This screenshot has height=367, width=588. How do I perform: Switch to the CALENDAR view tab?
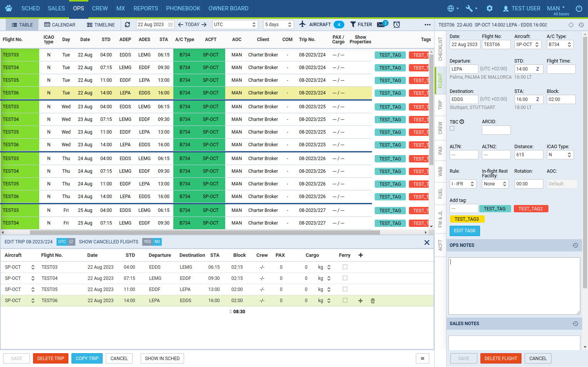tap(60, 25)
